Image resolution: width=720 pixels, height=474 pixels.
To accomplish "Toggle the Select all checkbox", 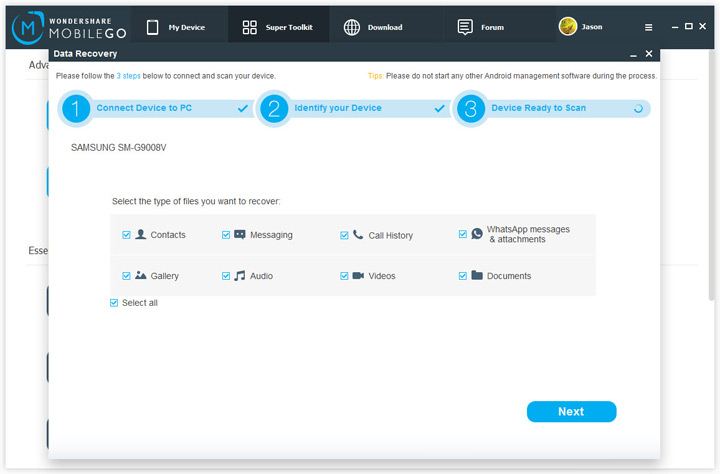I will (114, 303).
